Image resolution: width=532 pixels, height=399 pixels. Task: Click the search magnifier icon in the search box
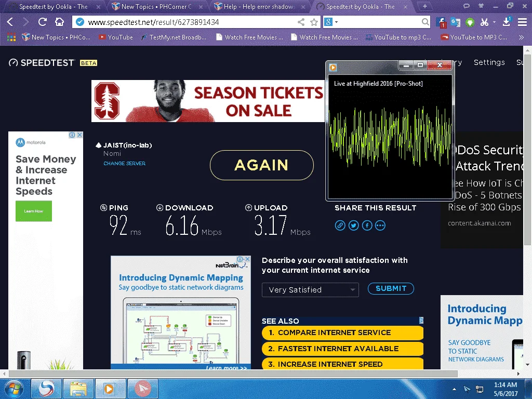pos(425,22)
